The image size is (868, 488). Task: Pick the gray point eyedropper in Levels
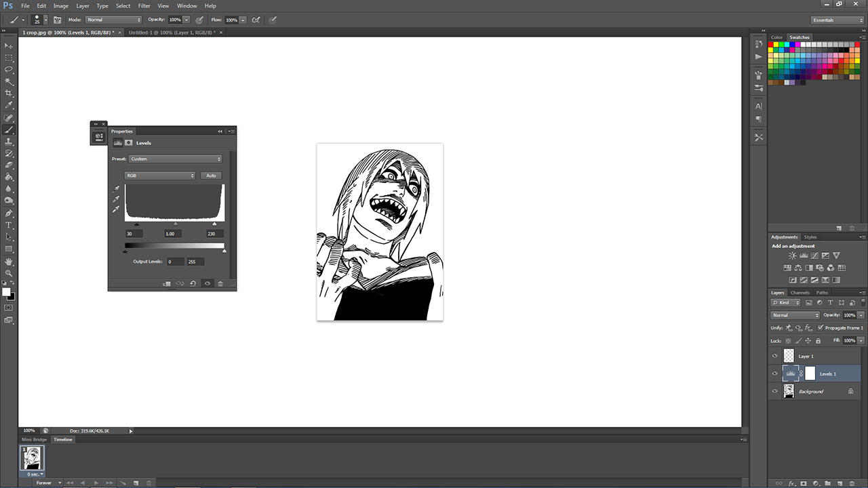[x=116, y=199]
